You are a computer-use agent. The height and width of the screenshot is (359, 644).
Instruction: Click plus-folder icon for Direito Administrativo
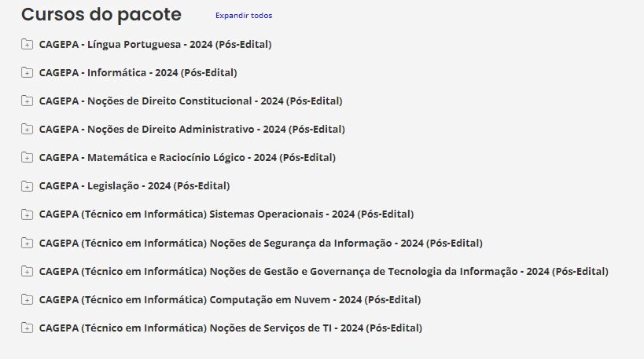point(27,129)
